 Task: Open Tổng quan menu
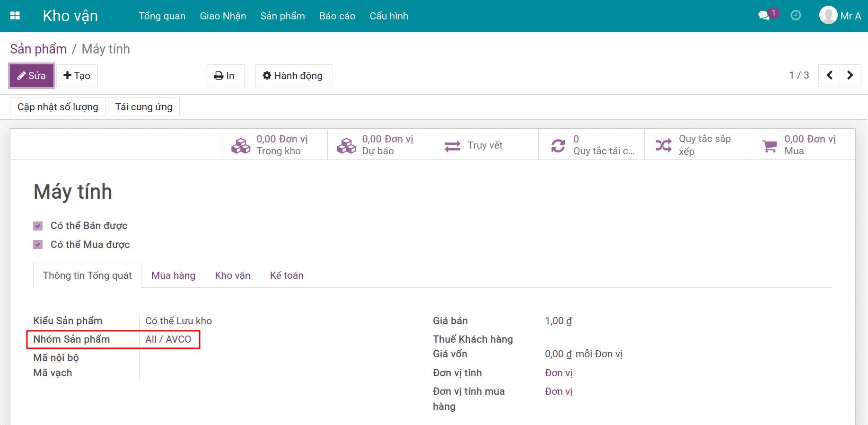click(162, 16)
